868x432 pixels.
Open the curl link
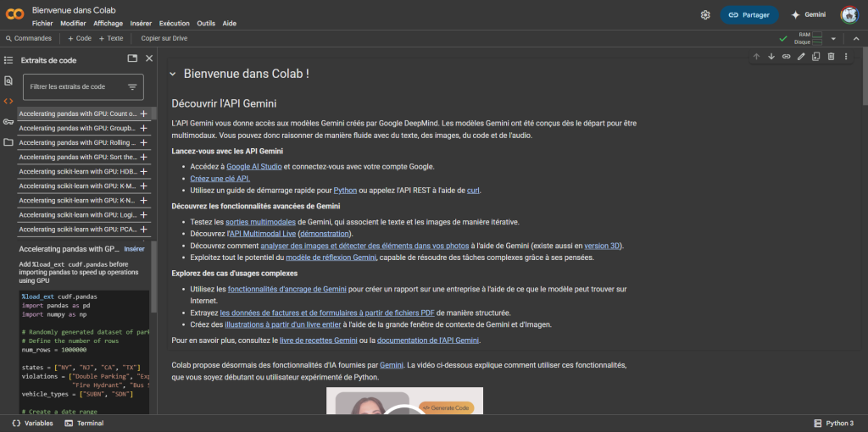[x=473, y=191]
